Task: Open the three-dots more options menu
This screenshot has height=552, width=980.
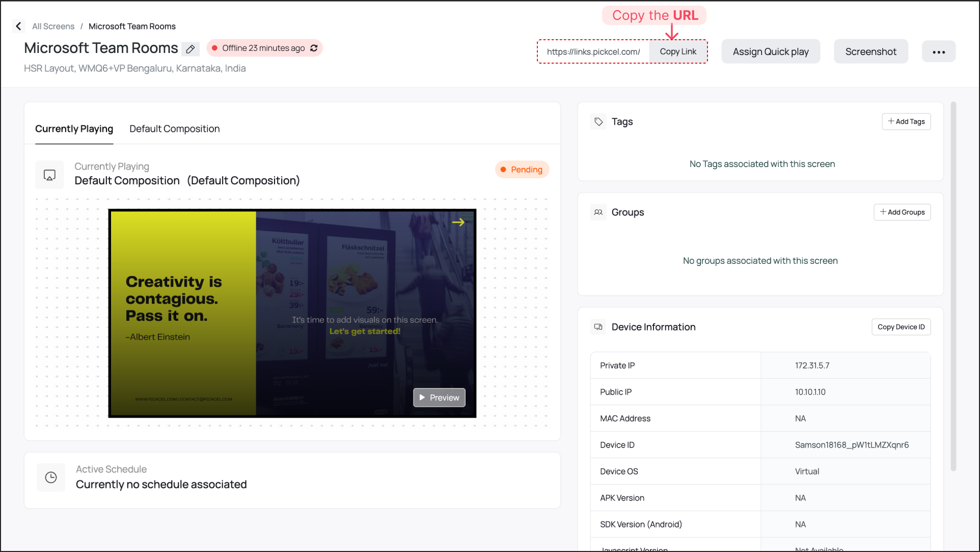Action: click(x=938, y=52)
